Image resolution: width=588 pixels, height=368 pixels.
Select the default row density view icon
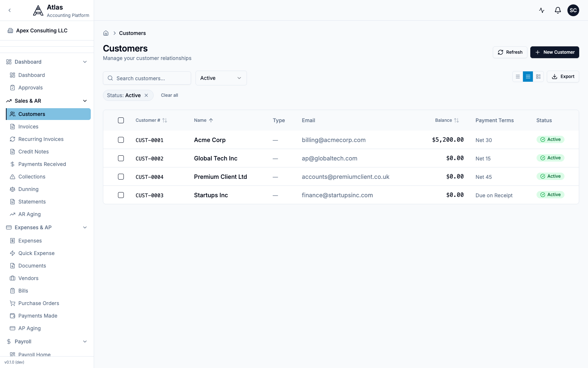pos(528,77)
